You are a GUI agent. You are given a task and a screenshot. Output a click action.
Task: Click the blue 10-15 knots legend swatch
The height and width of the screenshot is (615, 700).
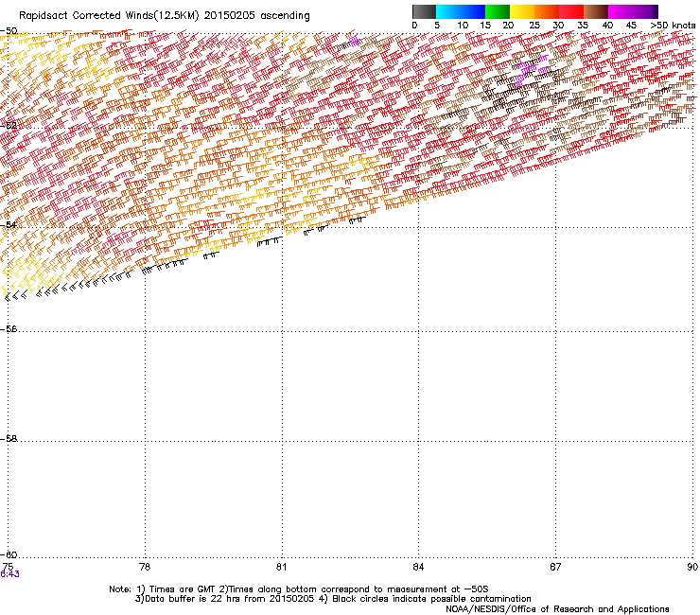click(473, 11)
